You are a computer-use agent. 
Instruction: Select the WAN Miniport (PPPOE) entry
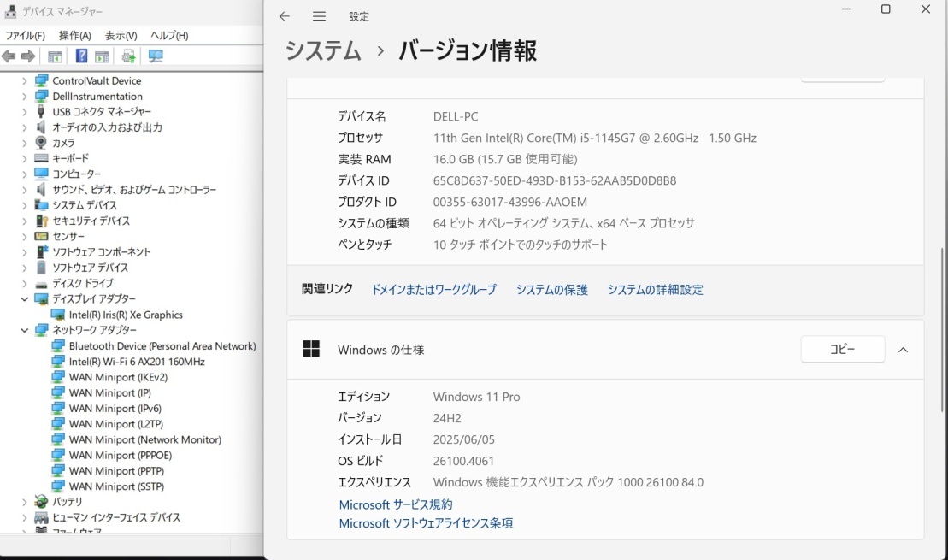(121, 456)
